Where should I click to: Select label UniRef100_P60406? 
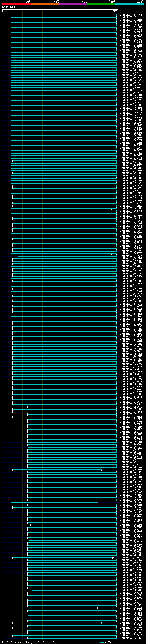coord(131,228)
